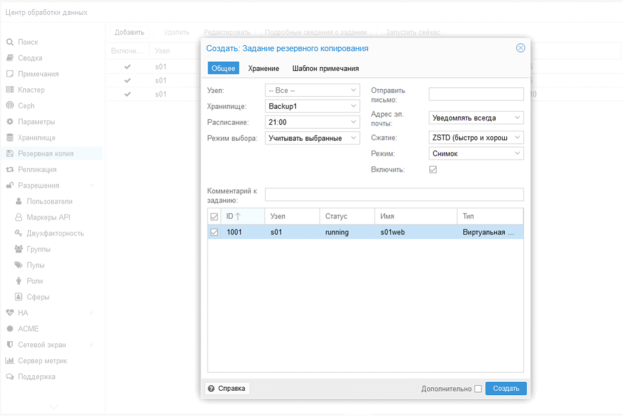Click the Сетевой экран shield icon

9,345
